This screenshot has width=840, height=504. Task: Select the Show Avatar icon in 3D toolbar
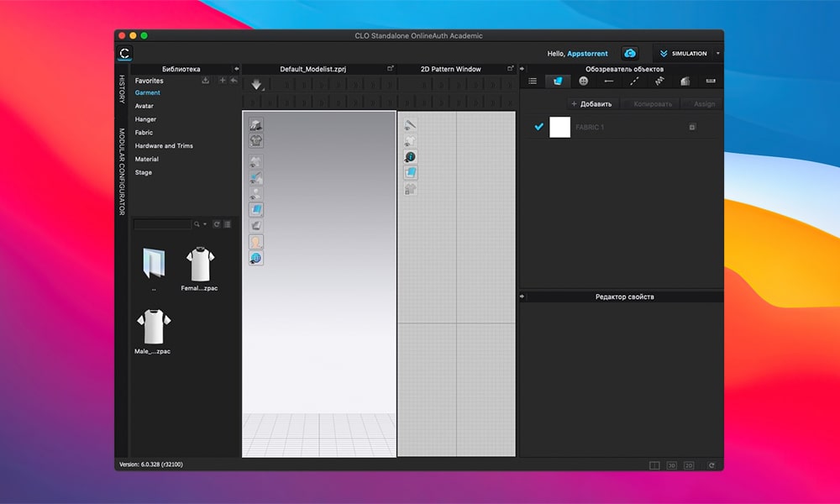pyautogui.click(x=255, y=242)
